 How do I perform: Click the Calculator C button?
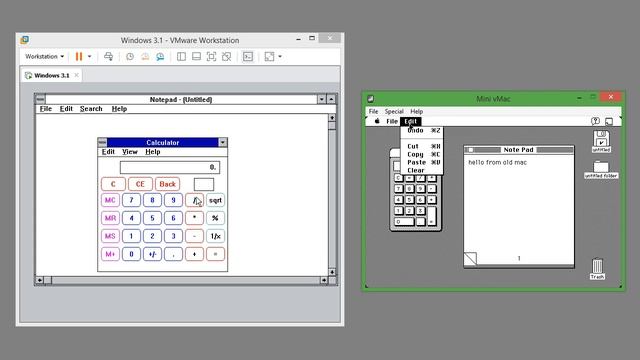113,184
